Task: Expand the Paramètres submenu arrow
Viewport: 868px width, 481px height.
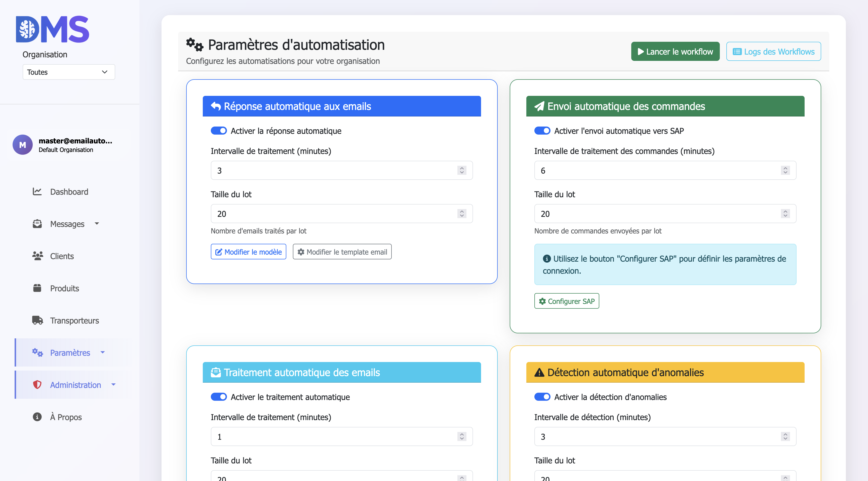Action: pos(103,352)
